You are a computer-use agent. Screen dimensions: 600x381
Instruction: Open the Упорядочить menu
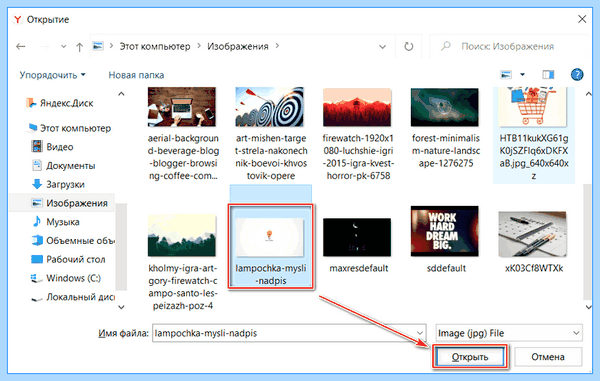[52, 75]
